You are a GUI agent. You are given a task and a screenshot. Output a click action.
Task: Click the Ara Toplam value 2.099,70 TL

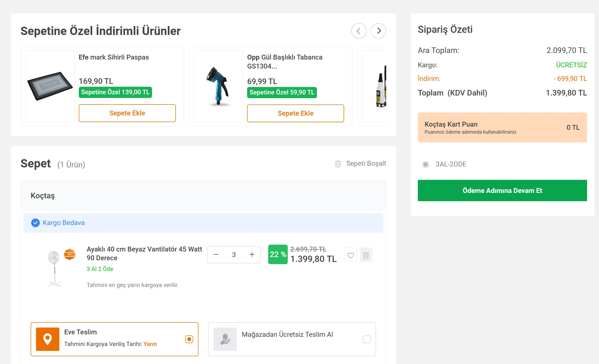[x=567, y=51]
